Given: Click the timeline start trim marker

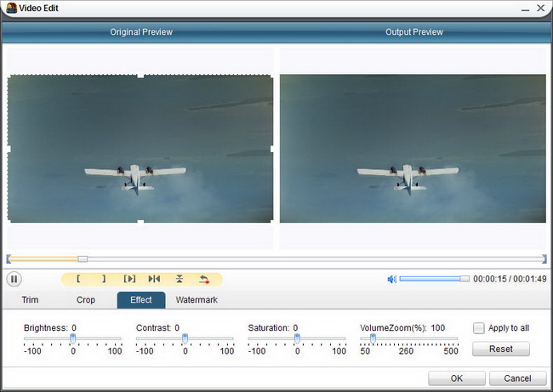Looking at the screenshot, I should pos(9,259).
